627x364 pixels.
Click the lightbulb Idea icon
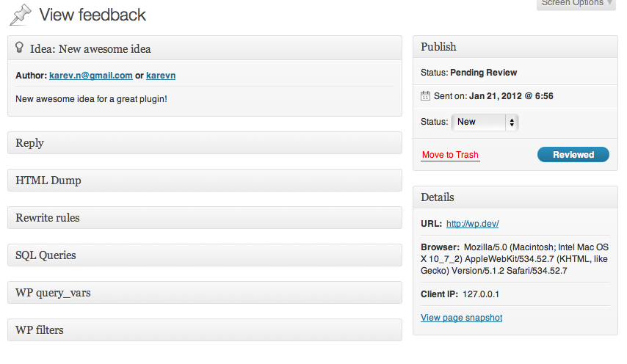(x=20, y=48)
